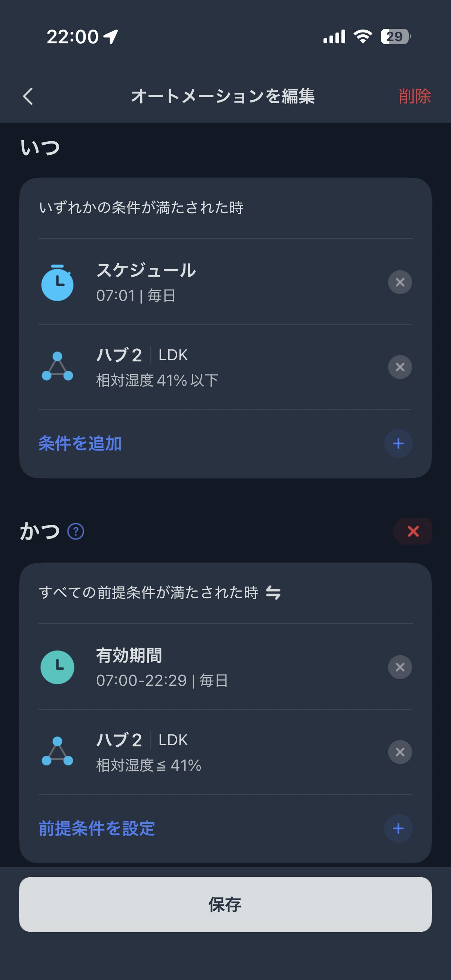Tap the plus icon beside 前提条件を設定
The image size is (451, 980).
[398, 829]
